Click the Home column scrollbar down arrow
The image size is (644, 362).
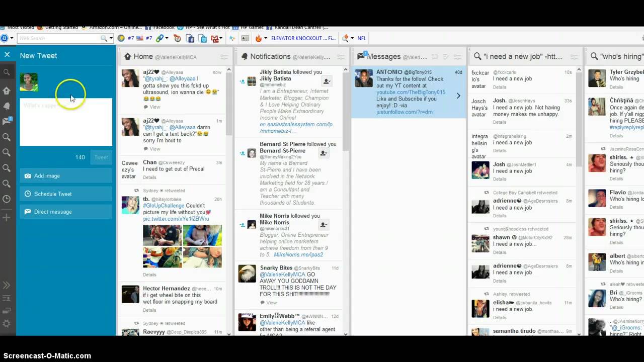[229, 334]
